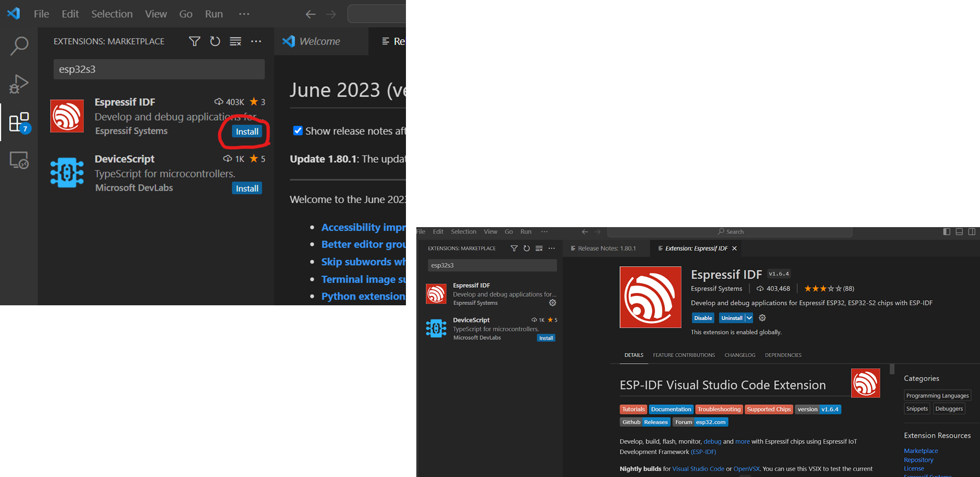Screen dimensions: 980x477
Task: Open View menu in right window
Action: click(490, 232)
